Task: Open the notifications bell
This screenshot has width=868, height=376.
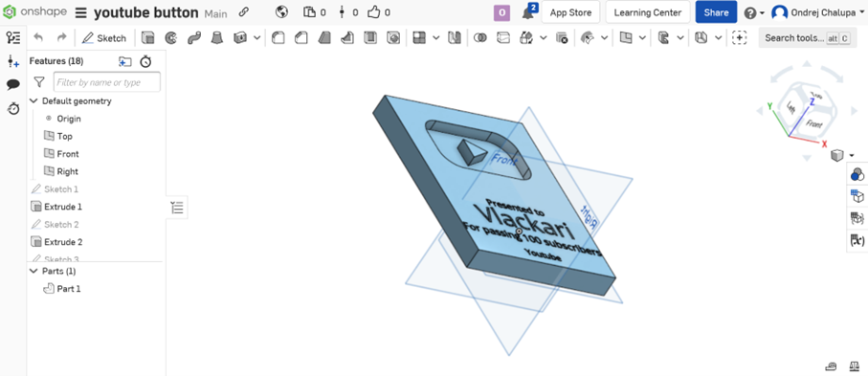Action: [x=527, y=12]
